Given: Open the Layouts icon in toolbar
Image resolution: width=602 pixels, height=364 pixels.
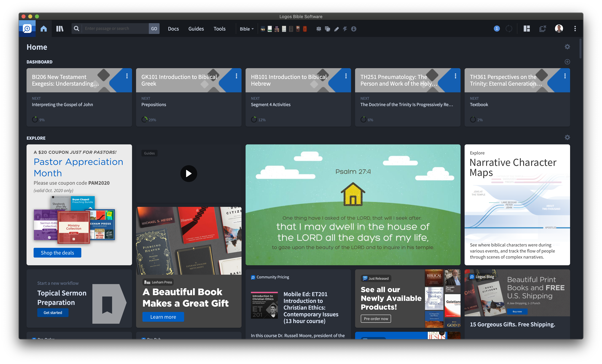Looking at the screenshot, I should [527, 29].
